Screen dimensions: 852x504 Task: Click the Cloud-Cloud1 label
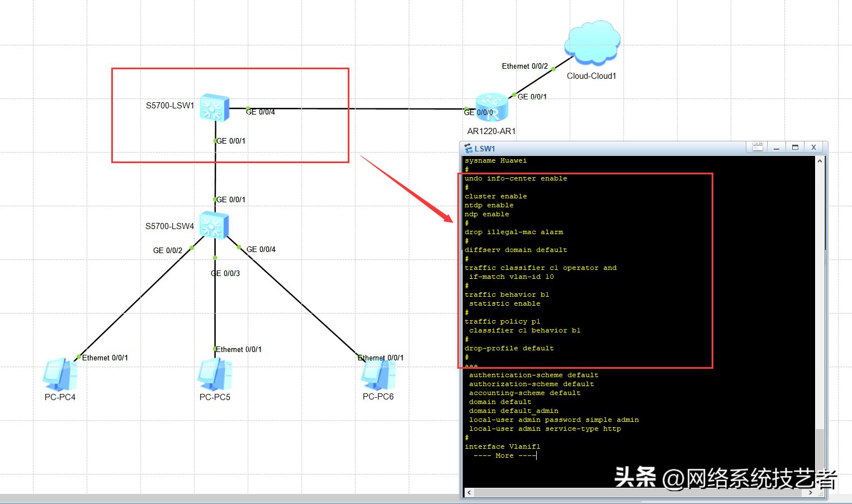591,76
